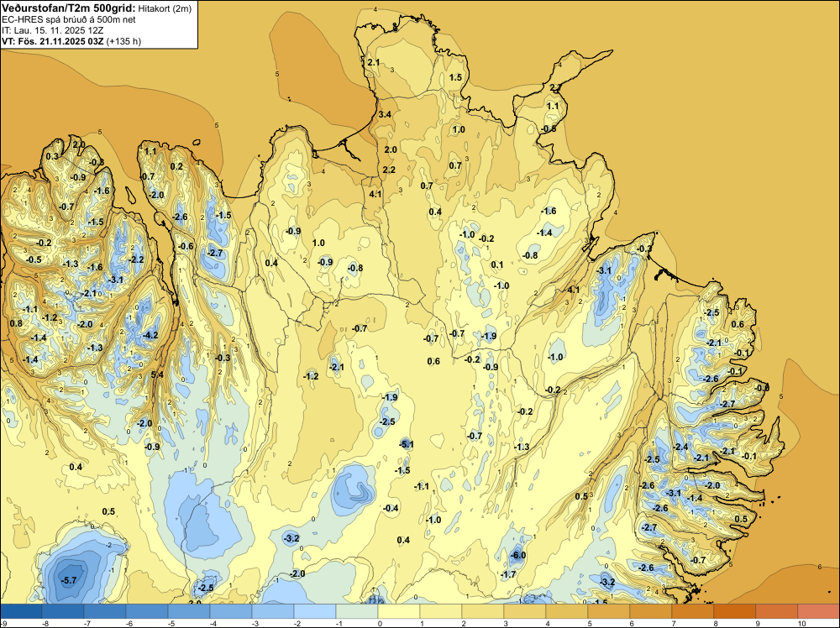Click the "-8" label on the color scale
This screenshot has width=840, height=628.
(x=46, y=623)
